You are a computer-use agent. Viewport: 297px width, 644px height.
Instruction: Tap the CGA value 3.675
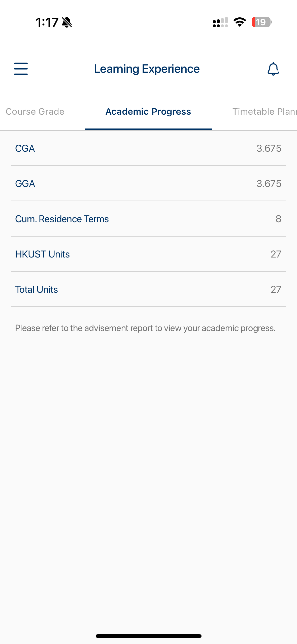click(x=269, y=148)
